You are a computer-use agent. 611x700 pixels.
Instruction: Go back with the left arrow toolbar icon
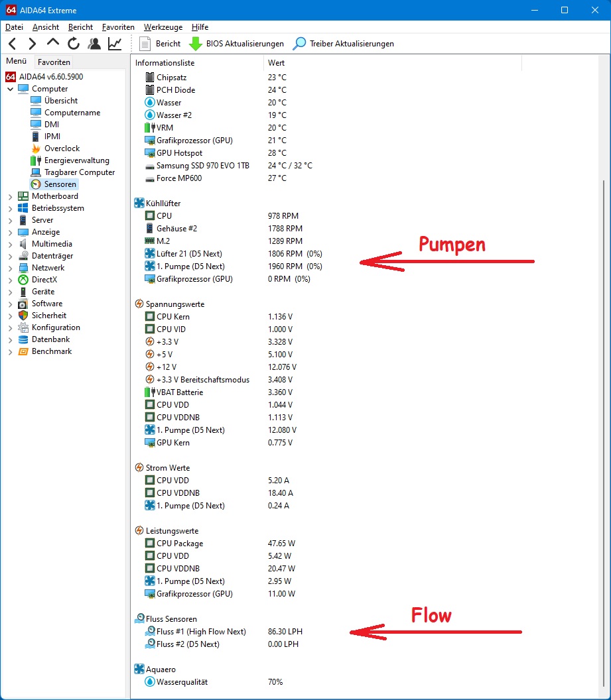(x=13, y=44)
